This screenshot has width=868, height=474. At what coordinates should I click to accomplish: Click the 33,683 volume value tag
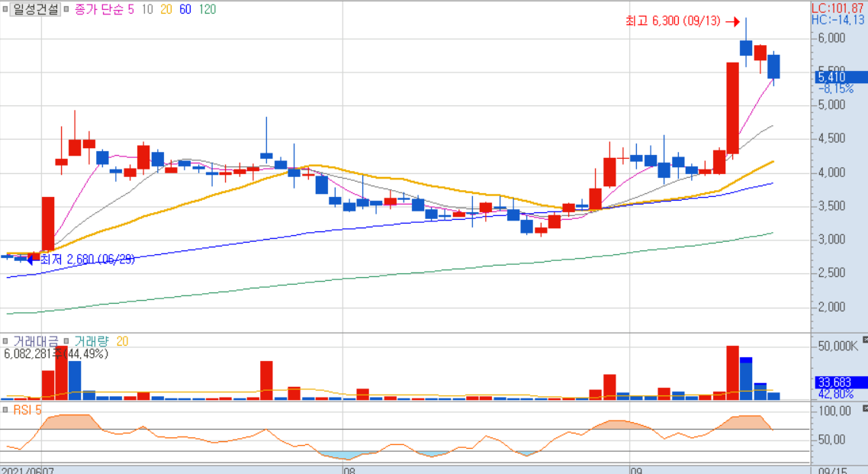click(841, 382)
